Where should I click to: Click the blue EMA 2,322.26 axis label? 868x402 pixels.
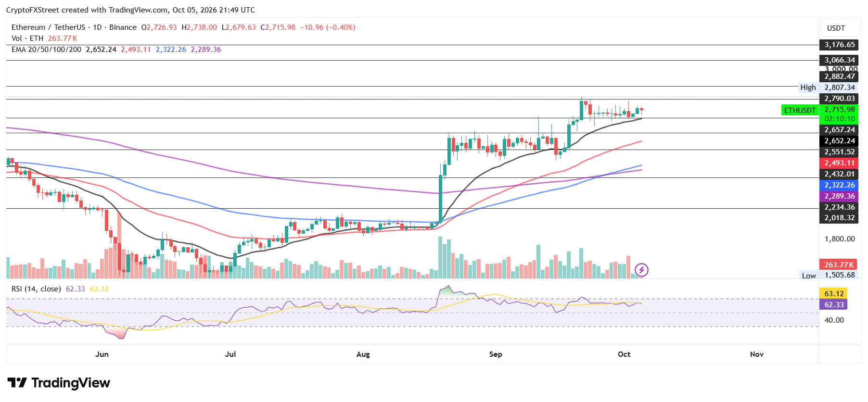pos(840,185)
